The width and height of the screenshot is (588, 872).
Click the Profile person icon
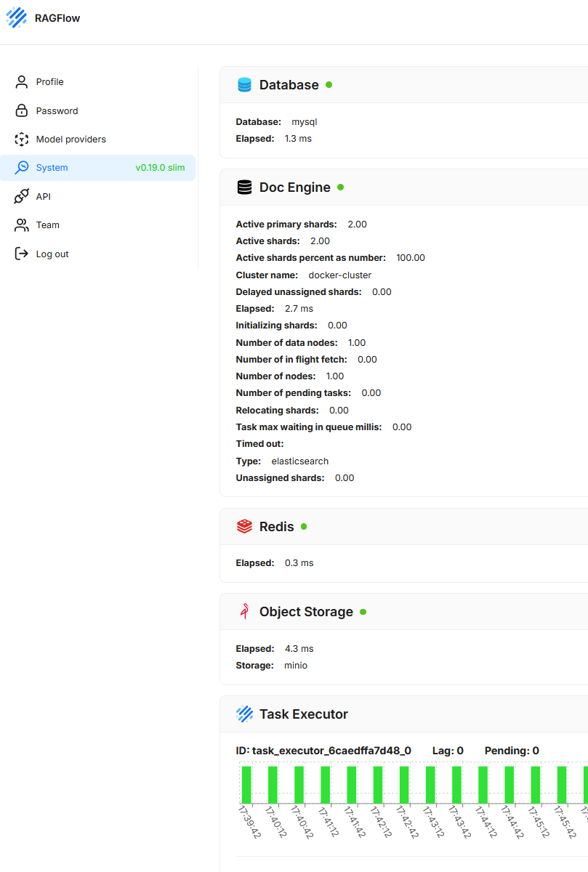coord(22,82)
